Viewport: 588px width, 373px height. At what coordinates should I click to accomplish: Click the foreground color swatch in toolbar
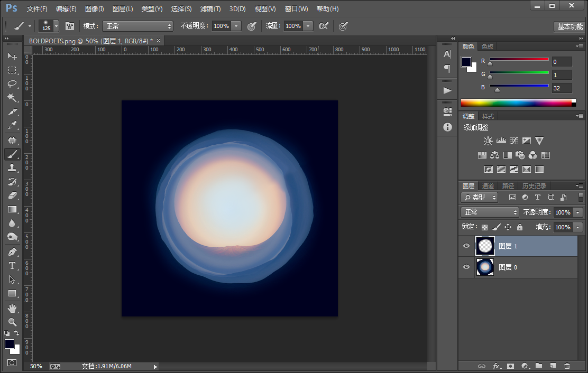coord(10,344)
